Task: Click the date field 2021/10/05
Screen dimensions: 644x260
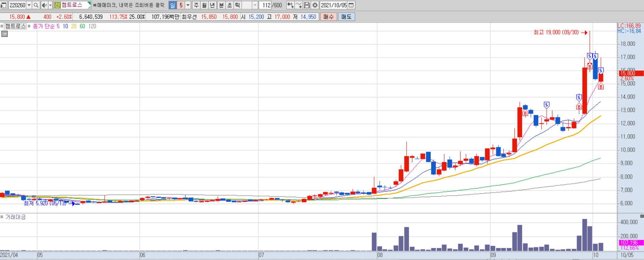Action: coord(334,5)
